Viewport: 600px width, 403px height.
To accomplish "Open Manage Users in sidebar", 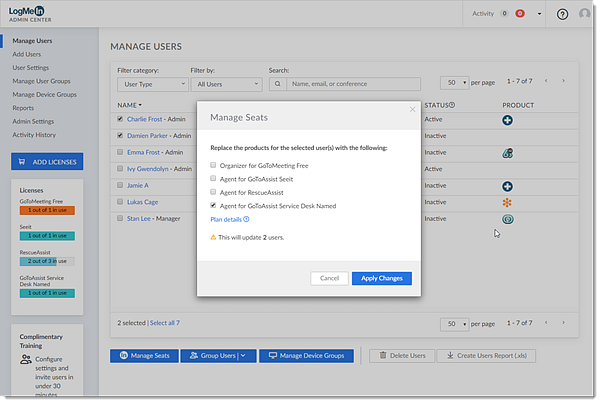I will click(32, 41).
